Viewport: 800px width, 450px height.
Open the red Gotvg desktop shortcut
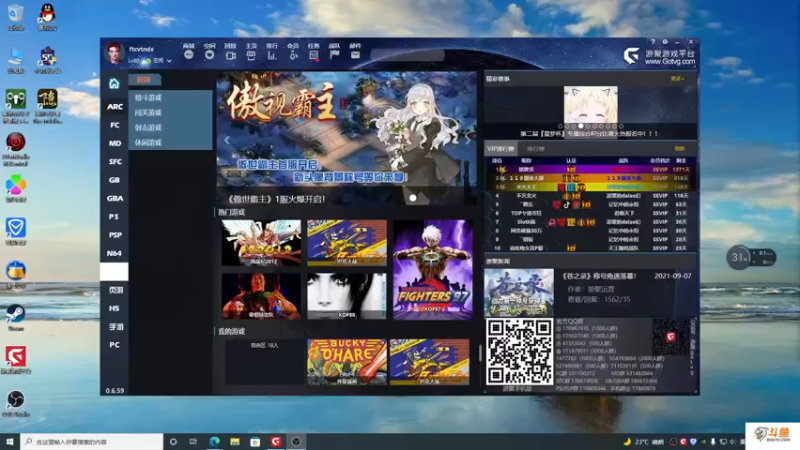pos(16,360)
